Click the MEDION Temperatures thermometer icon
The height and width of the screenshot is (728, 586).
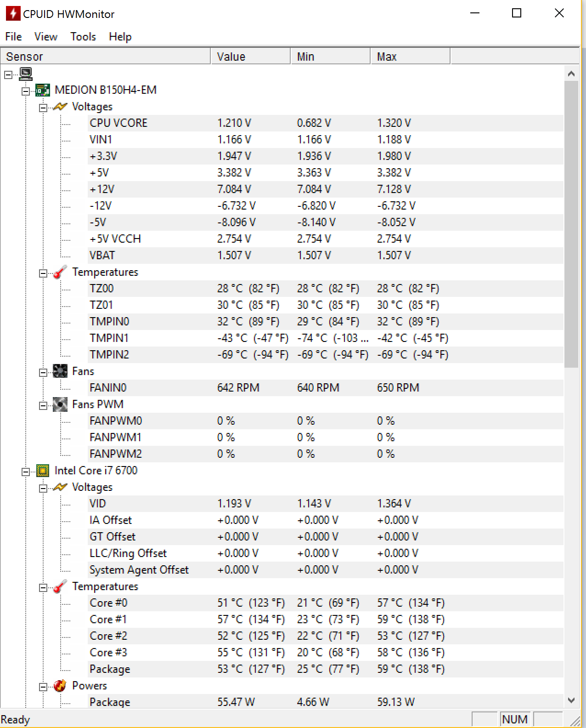60,272
